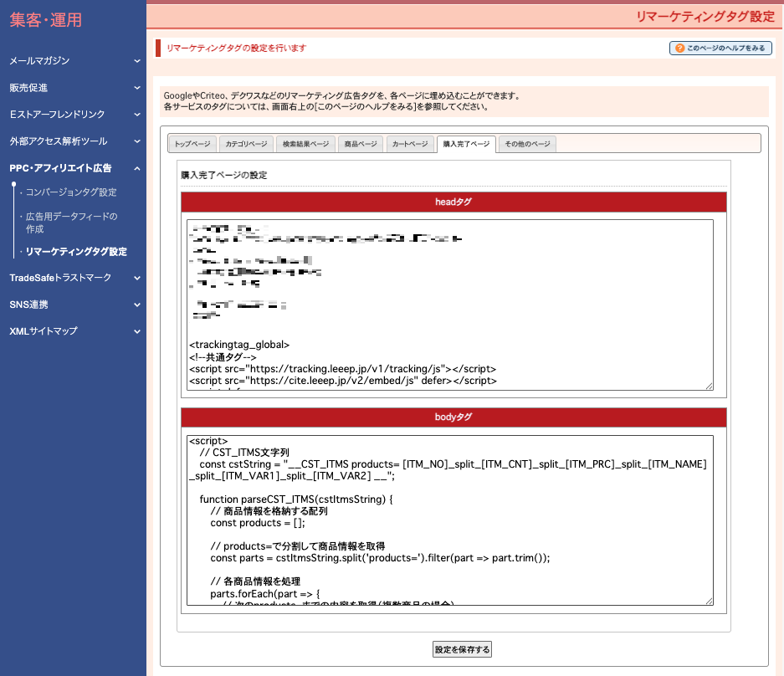Viewport: 784px width, 676px height.
Task: Switch to その他のページ tab
Action: [527, 144]
